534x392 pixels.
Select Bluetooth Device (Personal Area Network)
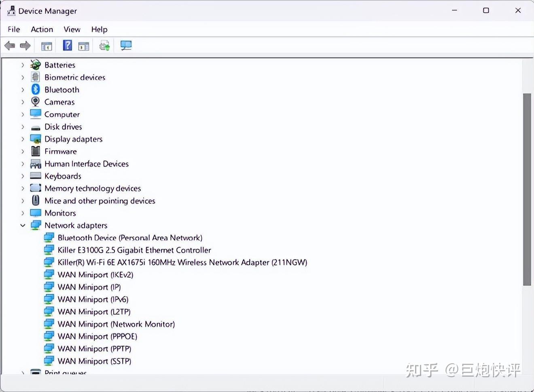pos(130,238)
